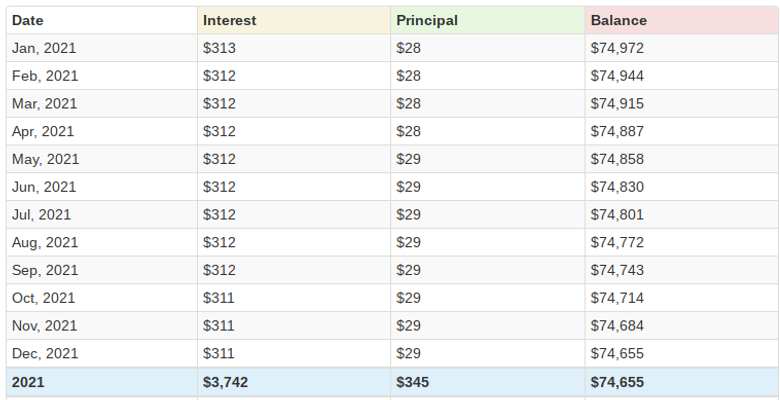Click the Dec, 2021 principal cell
The height and width of the screenshot is (400, 780).
(409, 353)
